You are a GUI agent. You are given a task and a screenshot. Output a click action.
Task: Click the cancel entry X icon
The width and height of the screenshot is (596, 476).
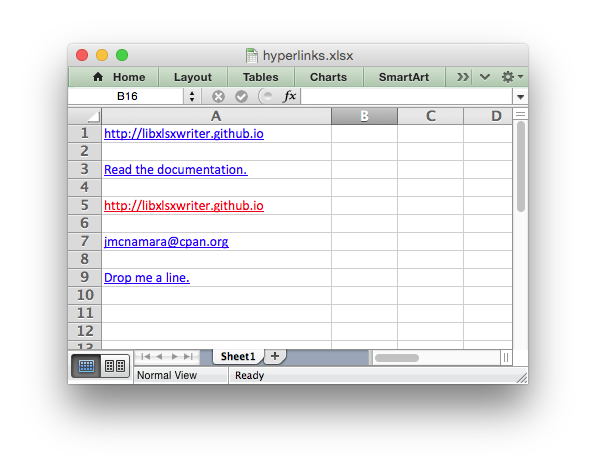(x=218, y=97)
